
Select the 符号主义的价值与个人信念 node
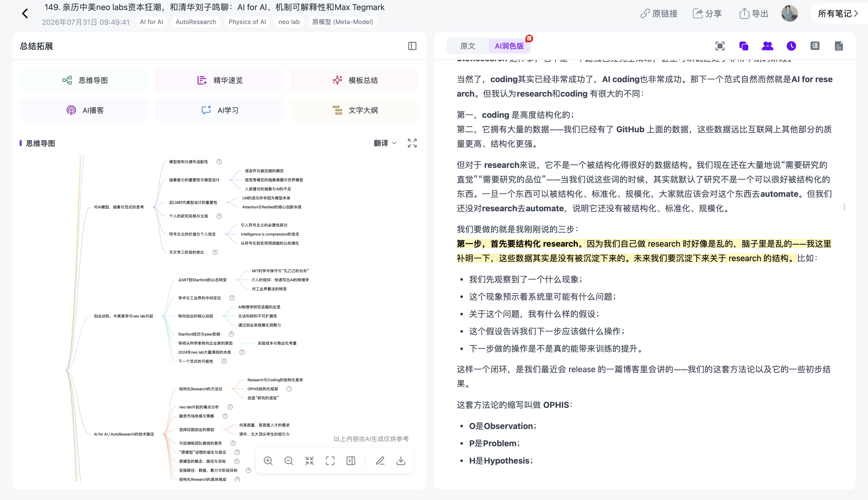pyautogui.click(x=192, y=234)
